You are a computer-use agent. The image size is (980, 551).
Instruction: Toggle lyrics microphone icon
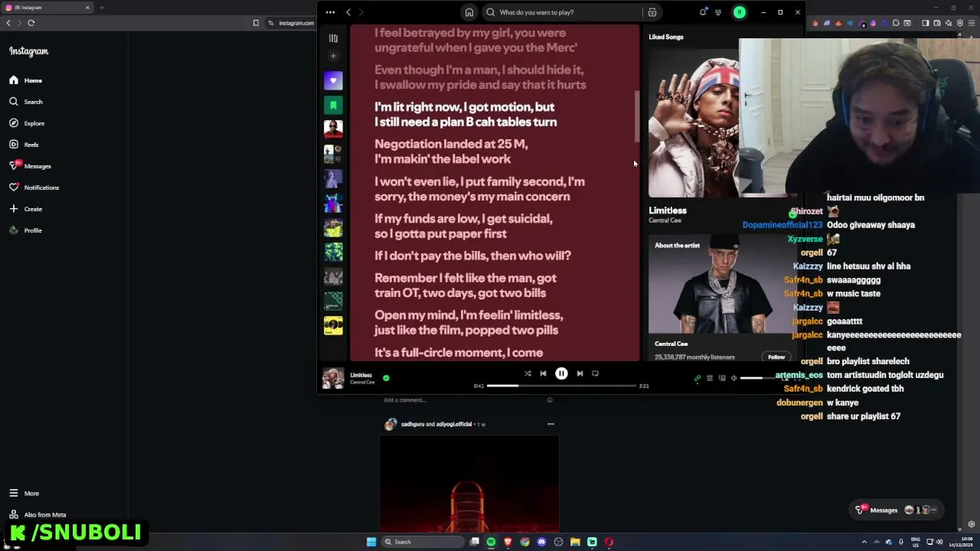[697, 378]
